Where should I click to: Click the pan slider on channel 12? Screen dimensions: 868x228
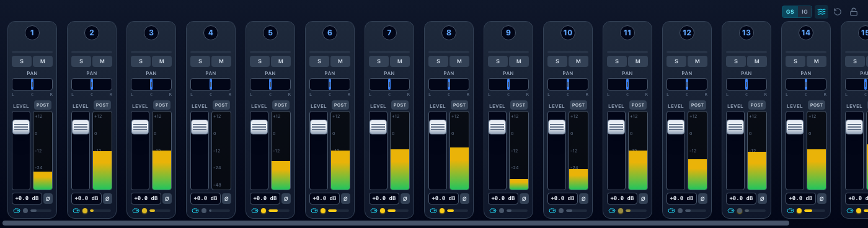click(687, 84)
